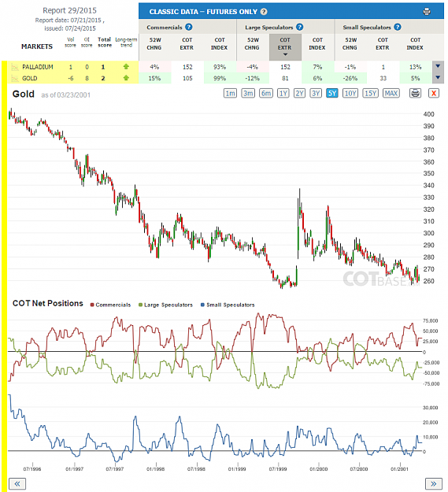Viewport: 448px width, 492px height.
Task: Sort by Large Speculators 52W CHNG column
Action: [x=253, y=43]
